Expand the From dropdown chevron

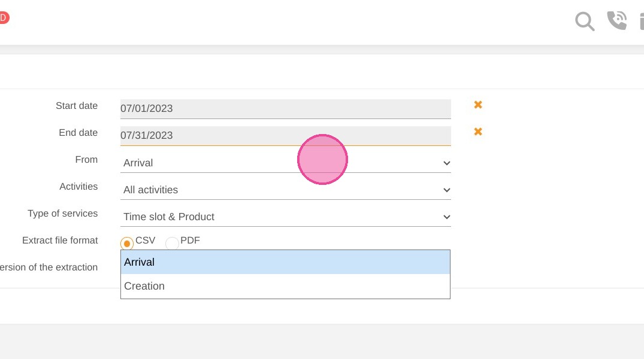(446, 163)
